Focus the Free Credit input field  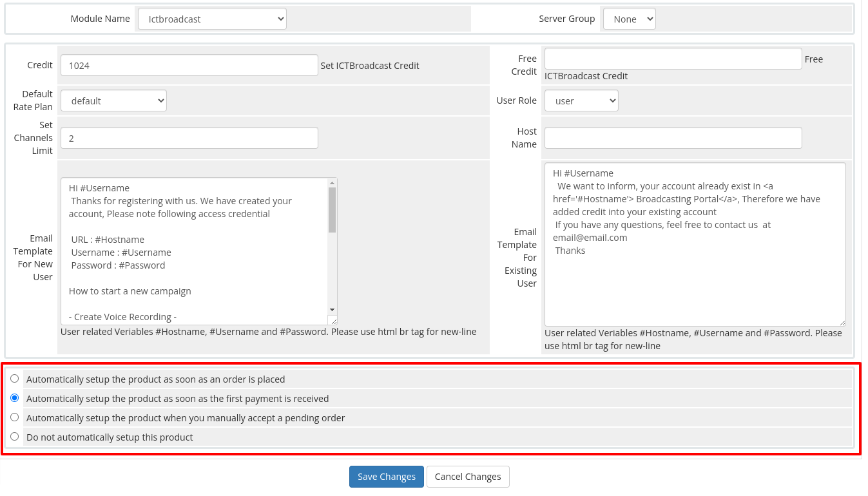point(673,59)
